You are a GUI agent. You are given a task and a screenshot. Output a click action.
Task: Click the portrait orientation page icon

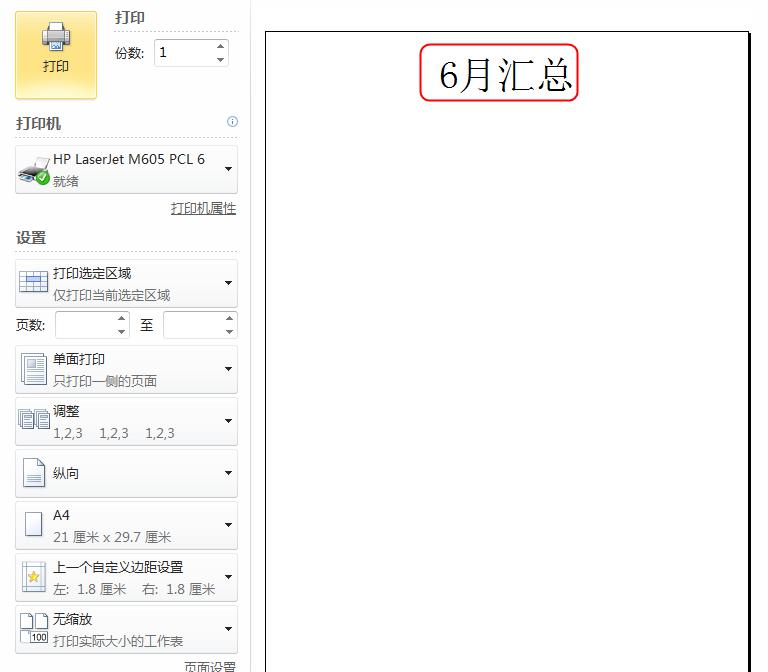pyautogui.click(x=34, y=473)
